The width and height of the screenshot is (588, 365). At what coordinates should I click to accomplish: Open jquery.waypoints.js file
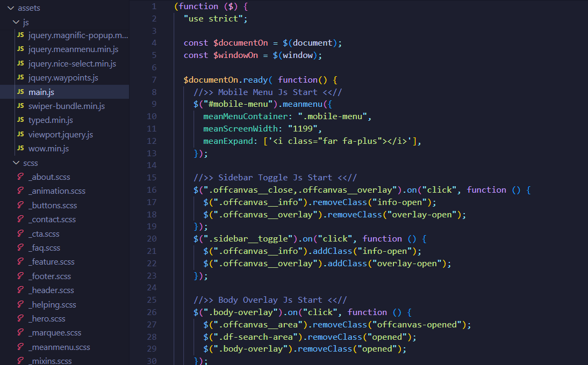point(63,77)
